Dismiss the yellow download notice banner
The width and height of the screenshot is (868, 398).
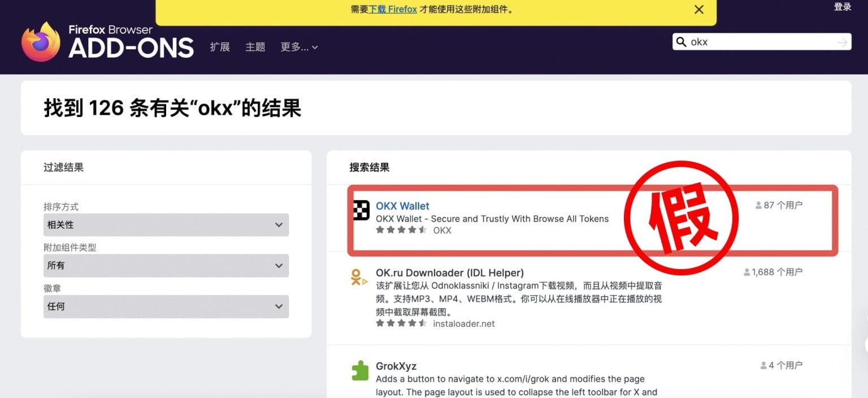(x=698, y=10)
